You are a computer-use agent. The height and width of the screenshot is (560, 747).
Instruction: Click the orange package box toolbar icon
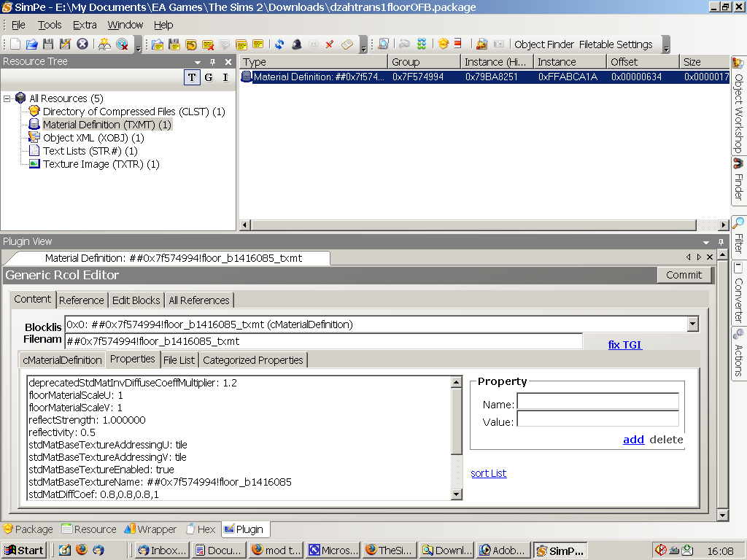pyautogui.click(x=444, y=44)
